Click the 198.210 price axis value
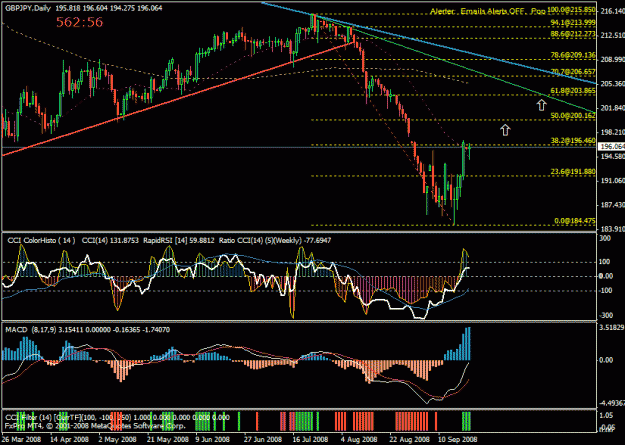Screen dimensions: 625x445 pos(613,132)
